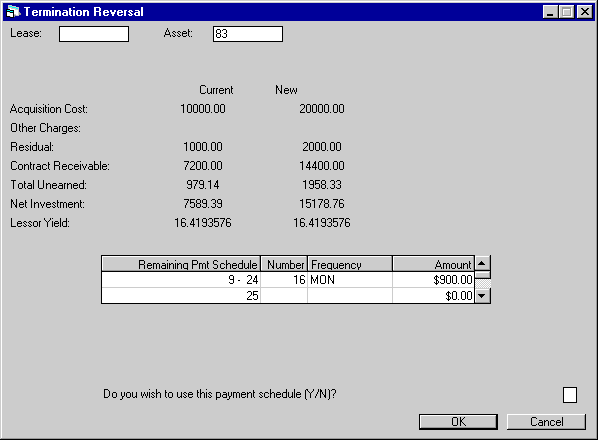Select the cell showing number 16
The width and height of the screenshot is (598, 440).
284,280
